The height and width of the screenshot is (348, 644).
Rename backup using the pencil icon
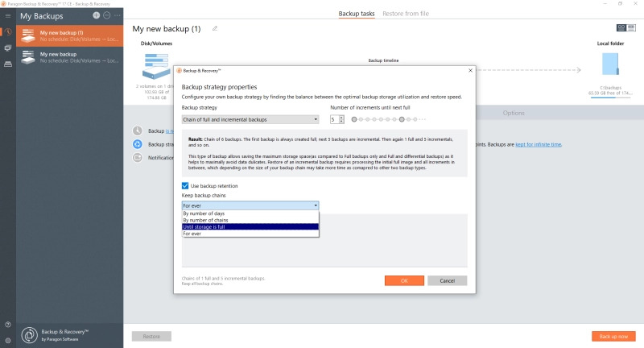[215, 28]
